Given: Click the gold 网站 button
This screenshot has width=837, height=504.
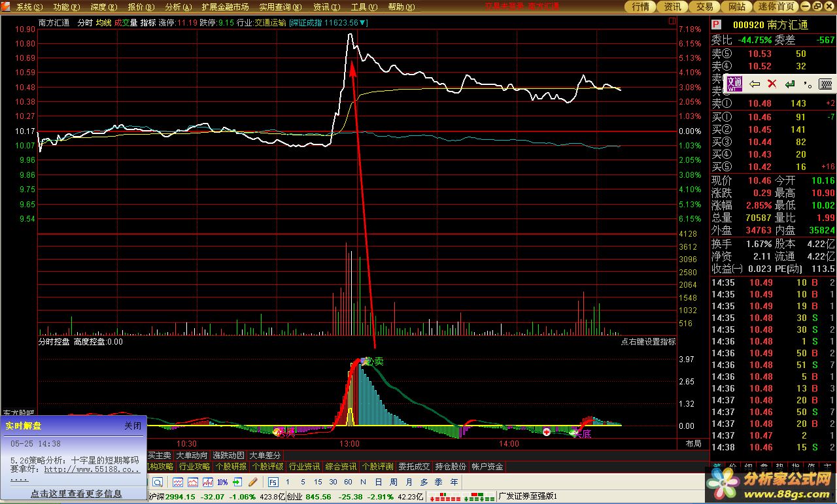Looking at the screenshot, I should coord(737,7).
